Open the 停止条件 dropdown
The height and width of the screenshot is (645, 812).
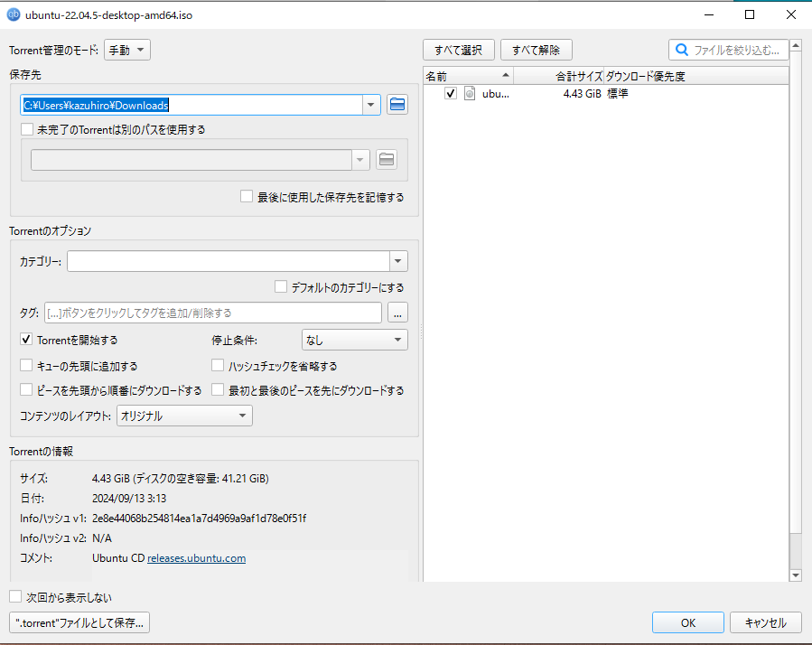354,341
